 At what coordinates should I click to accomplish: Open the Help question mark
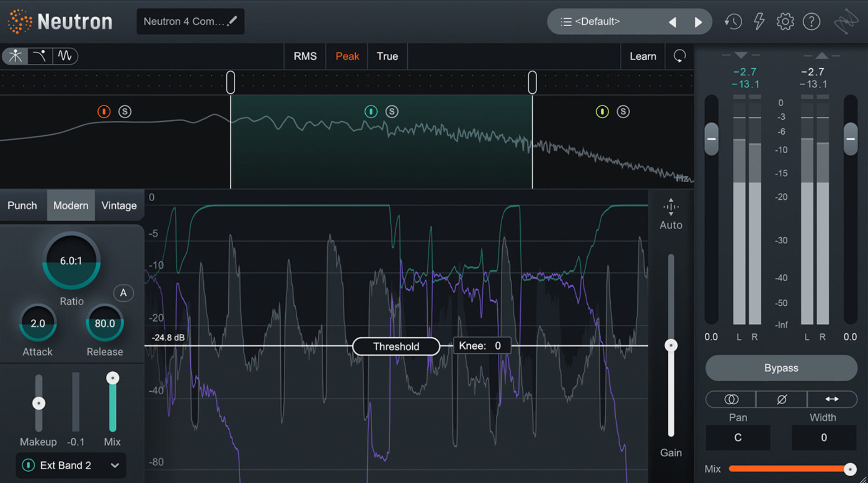(811, 21)
